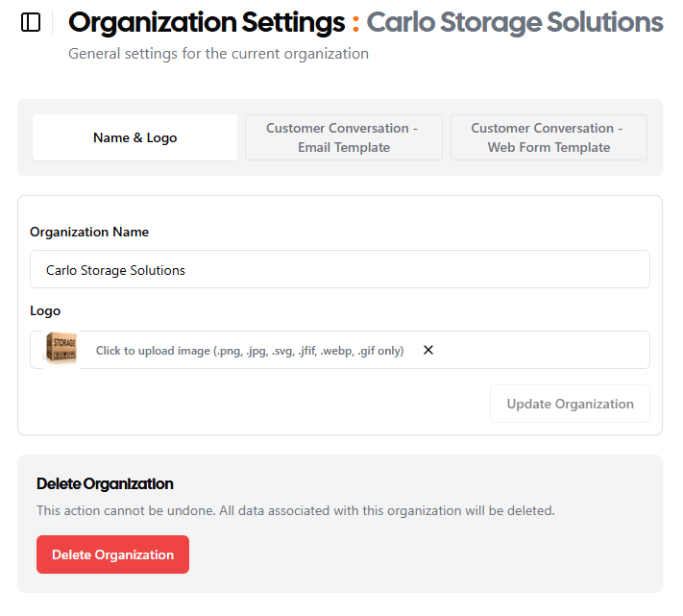Image resolution: width=683 pixels, height=616 pixels.
Task: Click the Organization Settings page title
Action: coord(207,23)
